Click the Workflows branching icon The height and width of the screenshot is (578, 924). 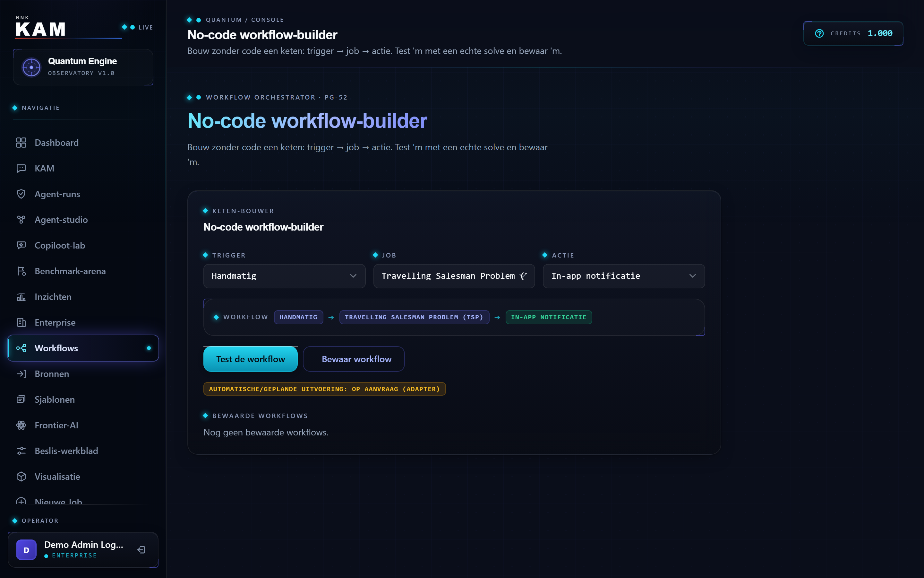[x=21, y=348]
